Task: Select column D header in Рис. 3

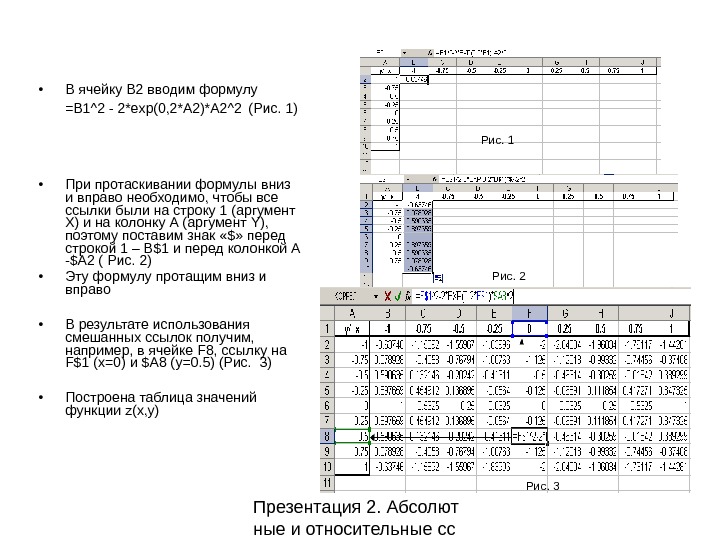Action: pos(458,313)
